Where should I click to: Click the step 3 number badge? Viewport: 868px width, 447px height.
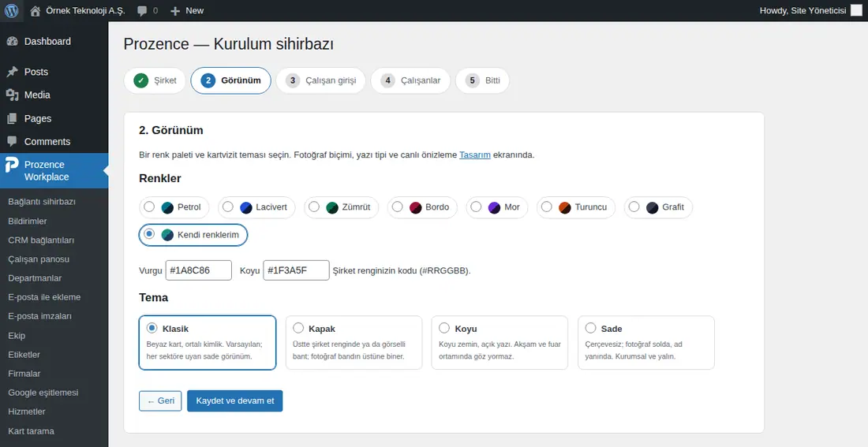(293, 80)
